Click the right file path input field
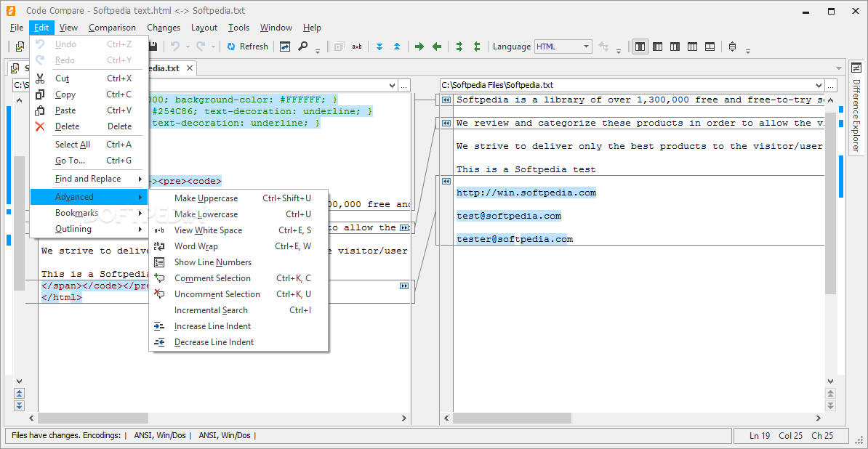The width and height of the screenshot is (868, 449). pos(627,85)
